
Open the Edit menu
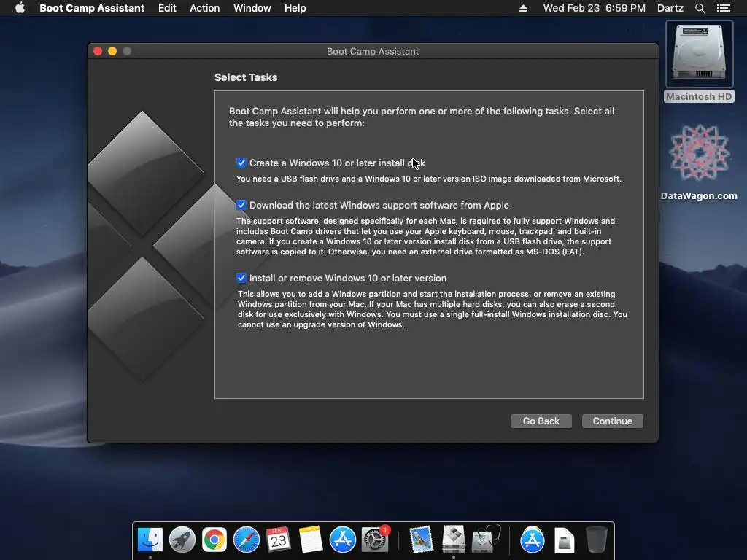pos(167,8)
